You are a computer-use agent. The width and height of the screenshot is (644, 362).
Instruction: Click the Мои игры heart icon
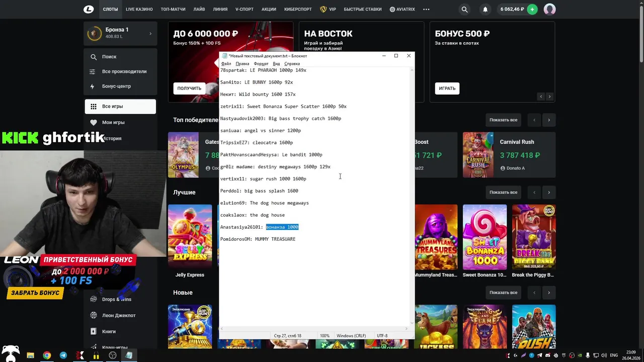[93, 122]
